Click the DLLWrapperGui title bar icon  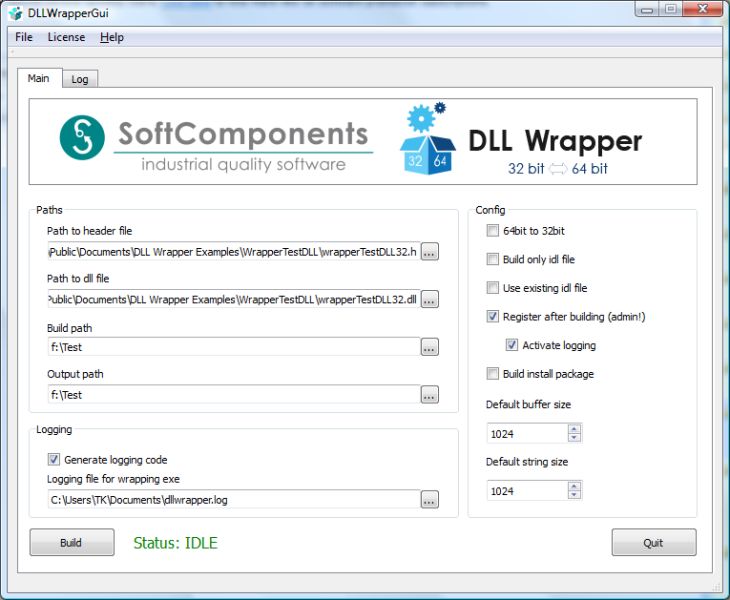point(15,13)
